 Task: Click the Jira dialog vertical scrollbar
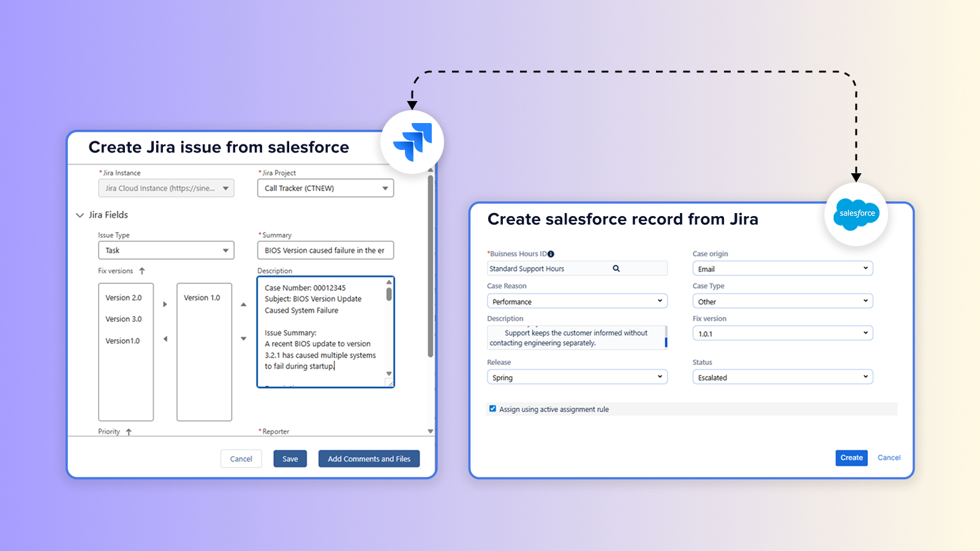431,266
